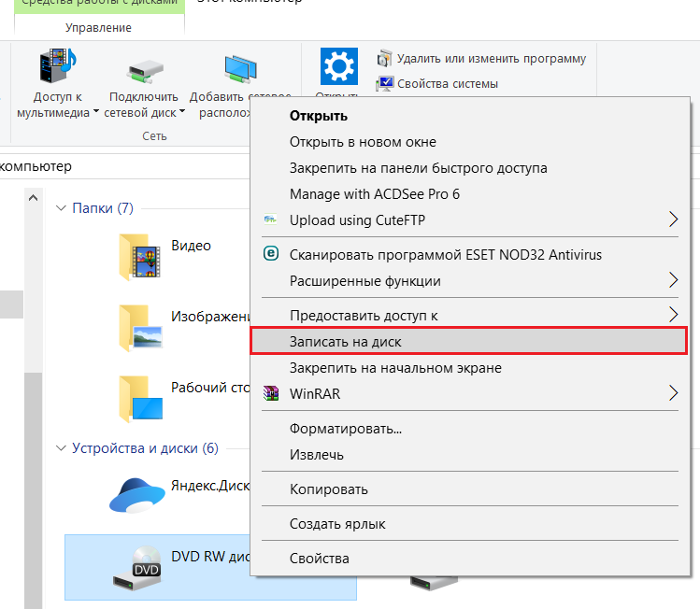
Task: Click the Видео folder name
Action: click(x=191, y=246)
